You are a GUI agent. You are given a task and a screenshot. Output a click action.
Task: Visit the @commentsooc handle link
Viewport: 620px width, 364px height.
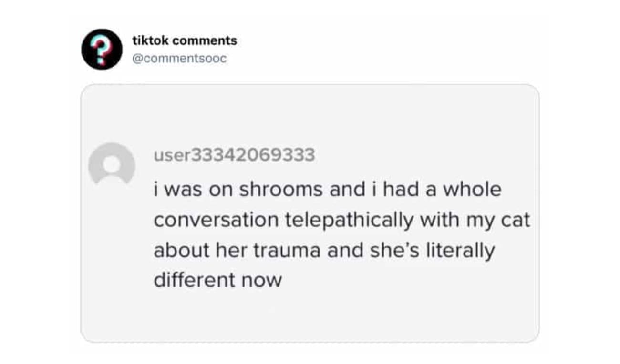pyautogui.click(x=179, y=59)
